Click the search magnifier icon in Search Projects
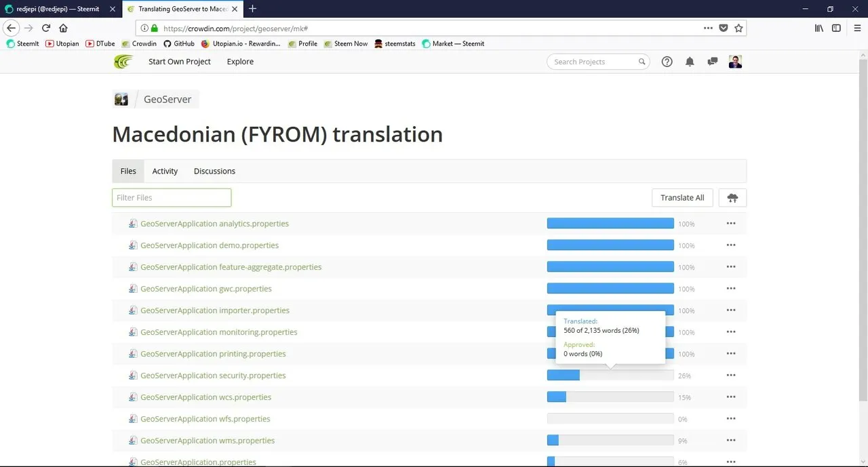This screenshot has height=467, width=868. point(642,62)
